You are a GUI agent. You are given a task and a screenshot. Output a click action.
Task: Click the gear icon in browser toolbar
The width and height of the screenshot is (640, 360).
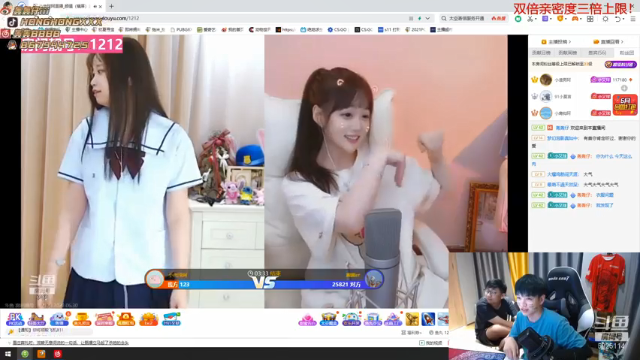click(605, 19)
